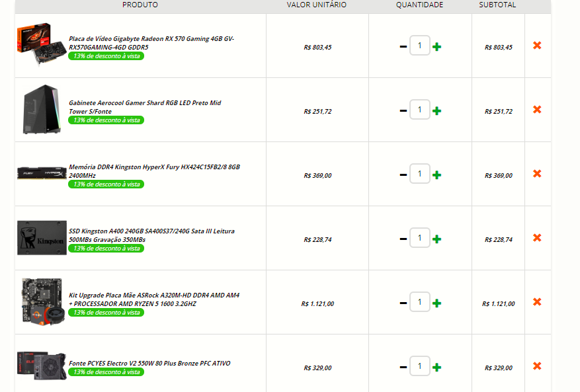Select subtotal R$ 251,72
The image size is (580, 392).
499,111
